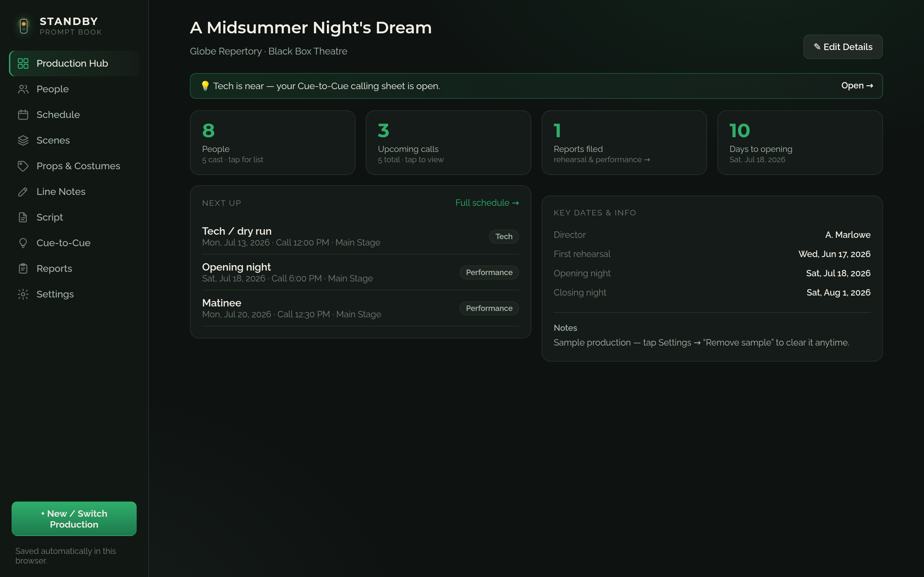Open the Reports filed stat card
This screenshot has height=577, width=924.
[x=624, y=143]
